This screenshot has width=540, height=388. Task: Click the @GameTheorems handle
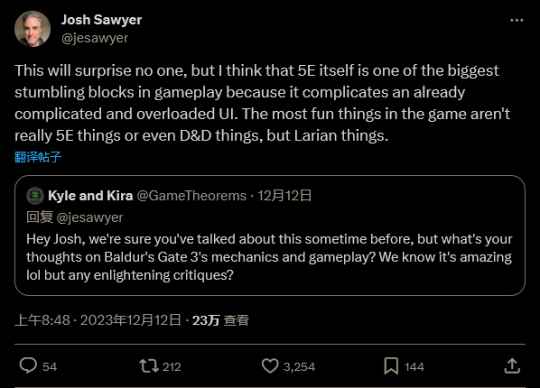coord(191,196)
